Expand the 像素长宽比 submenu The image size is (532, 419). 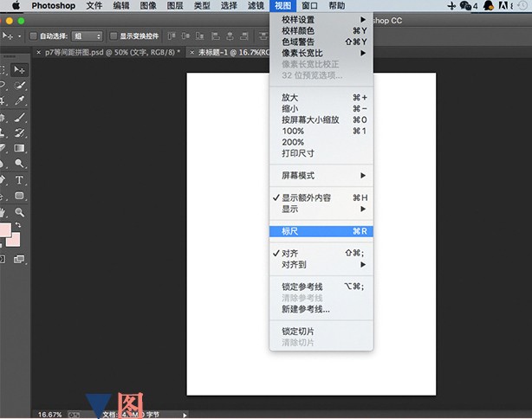pyautogui.click(x=321, y=53)
